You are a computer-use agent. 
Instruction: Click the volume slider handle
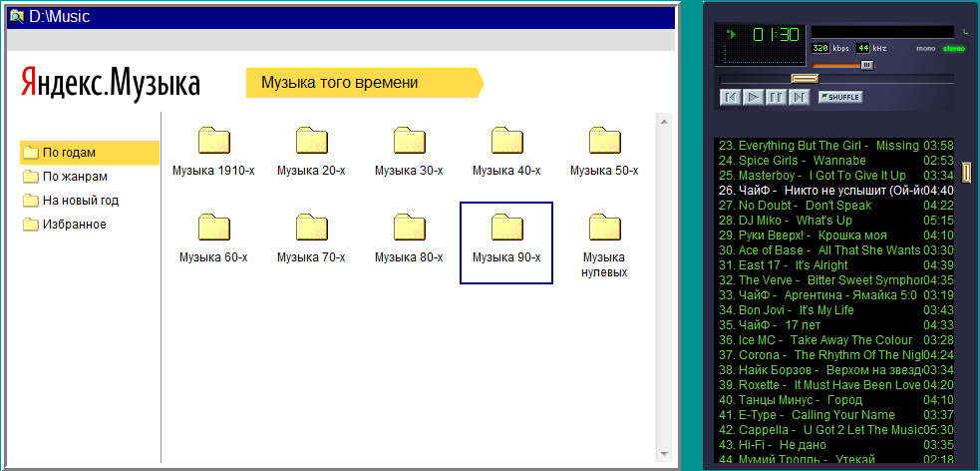pos(866,65)
